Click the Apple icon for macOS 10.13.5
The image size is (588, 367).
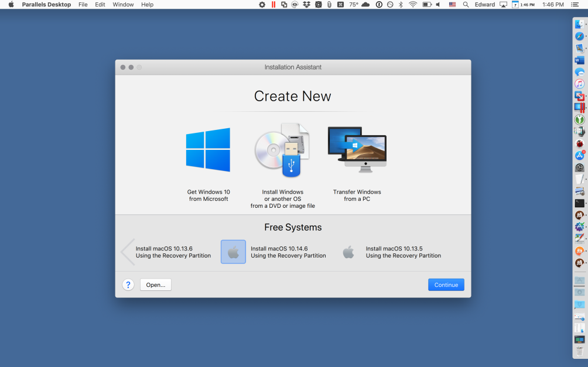point(348,252)
